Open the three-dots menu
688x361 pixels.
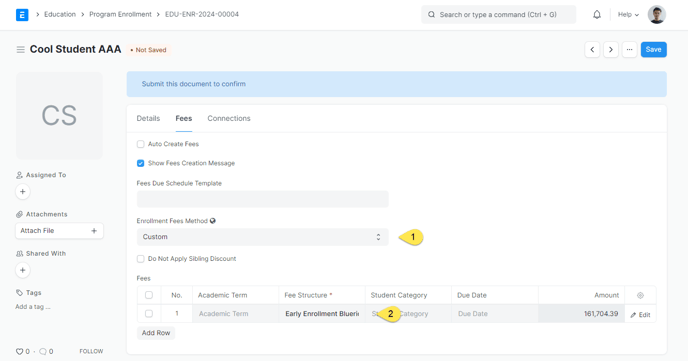point(629,50)
